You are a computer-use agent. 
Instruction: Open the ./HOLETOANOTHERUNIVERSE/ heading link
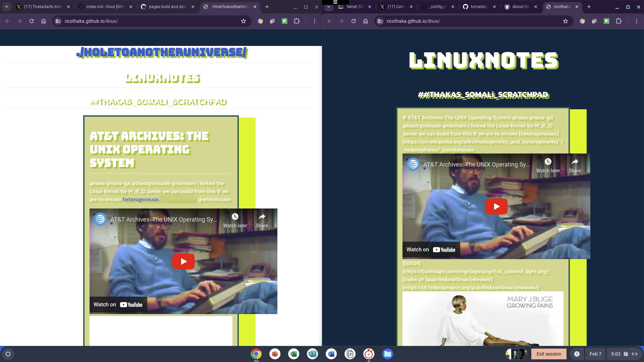tap(162, 53)
